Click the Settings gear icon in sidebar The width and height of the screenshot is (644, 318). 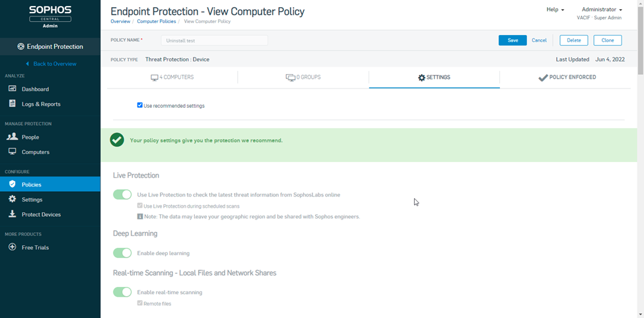click(x=13, y=199)
